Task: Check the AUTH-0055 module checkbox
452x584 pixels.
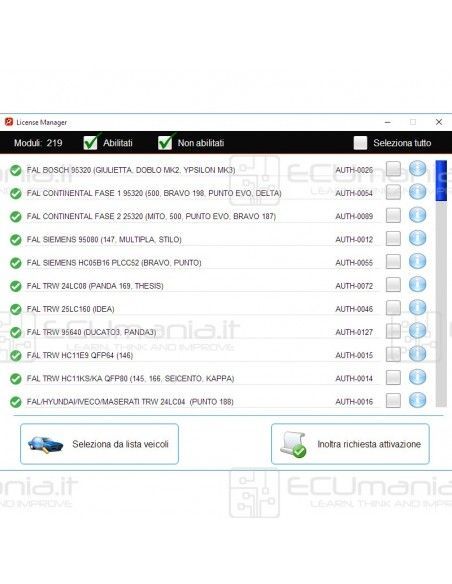Action: [393, 261]
